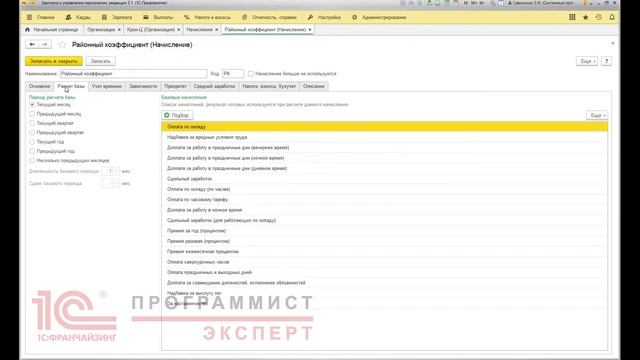The width and height of the screenshot is (640, 360).
Task: Select Текущий месяц radio button
Action: (32, 105)
